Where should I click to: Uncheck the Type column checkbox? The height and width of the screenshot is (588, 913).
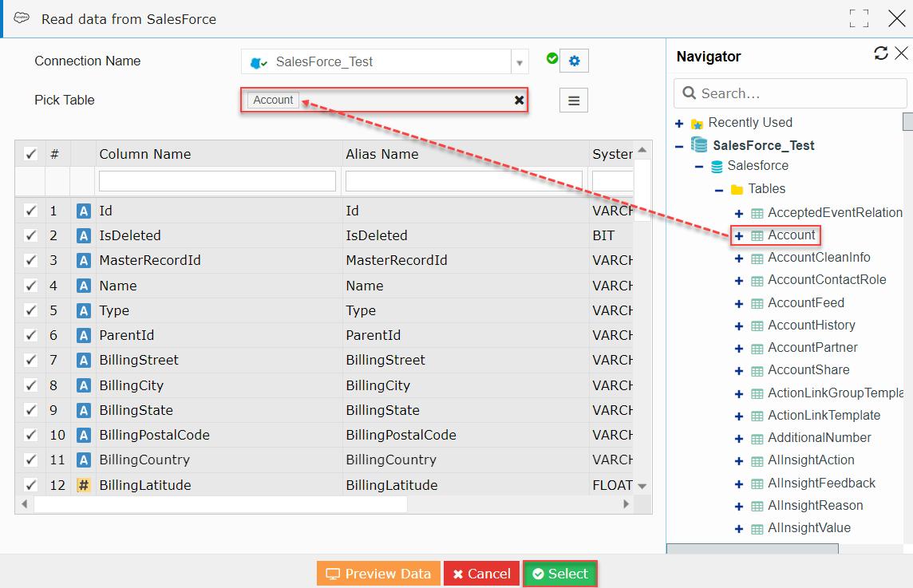pos(31,310)
